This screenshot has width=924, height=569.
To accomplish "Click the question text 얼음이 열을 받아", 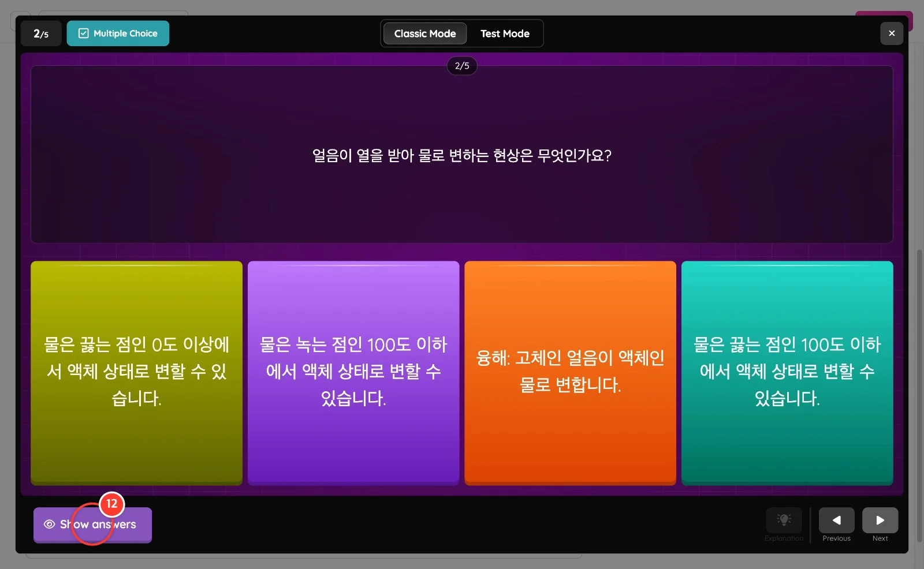I will tap(462, 156).
